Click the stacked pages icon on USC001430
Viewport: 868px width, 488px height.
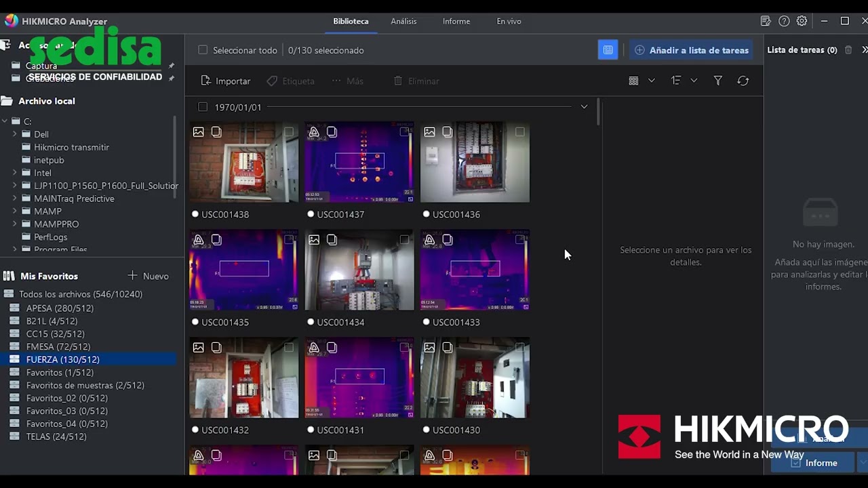pyautogui.click(x=448, y=348)
